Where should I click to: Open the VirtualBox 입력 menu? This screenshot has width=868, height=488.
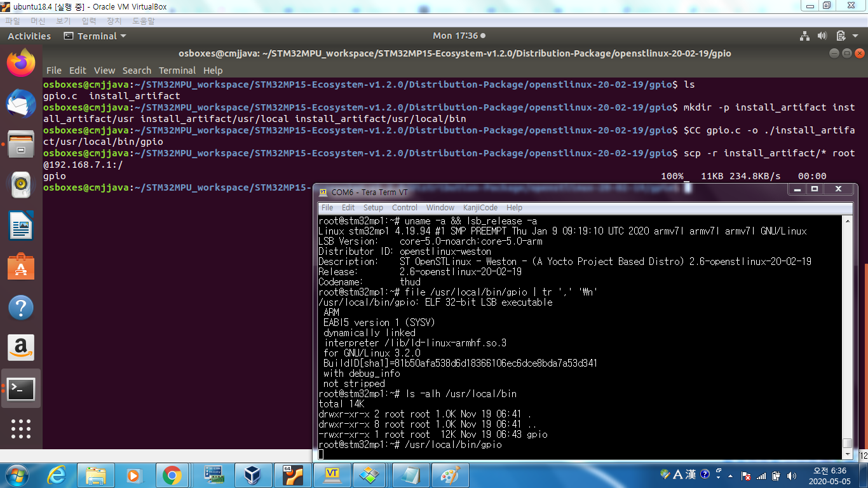point(89,21)
